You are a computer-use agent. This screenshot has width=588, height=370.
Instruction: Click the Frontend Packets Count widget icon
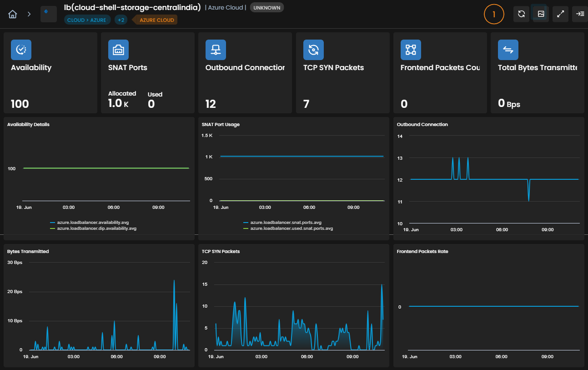pyautogui.click(x=411, y=50)
